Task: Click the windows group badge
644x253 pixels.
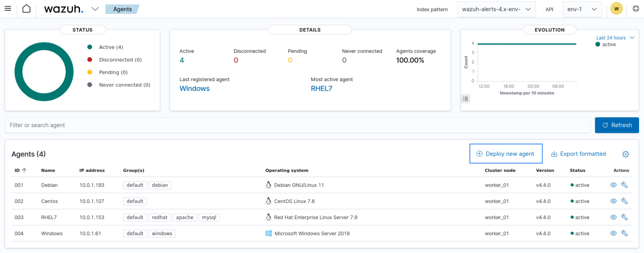Action: click(162, 233)
